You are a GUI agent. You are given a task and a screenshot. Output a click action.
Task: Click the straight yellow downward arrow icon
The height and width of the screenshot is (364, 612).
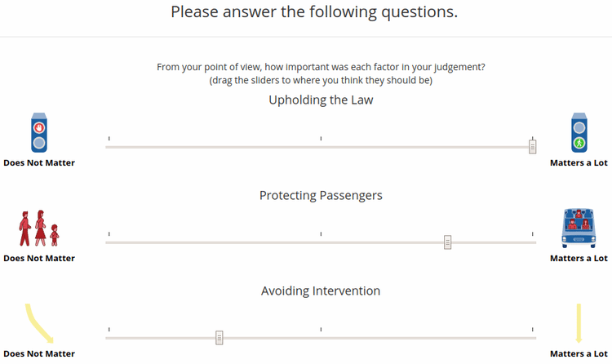click(x=579, y=323)
